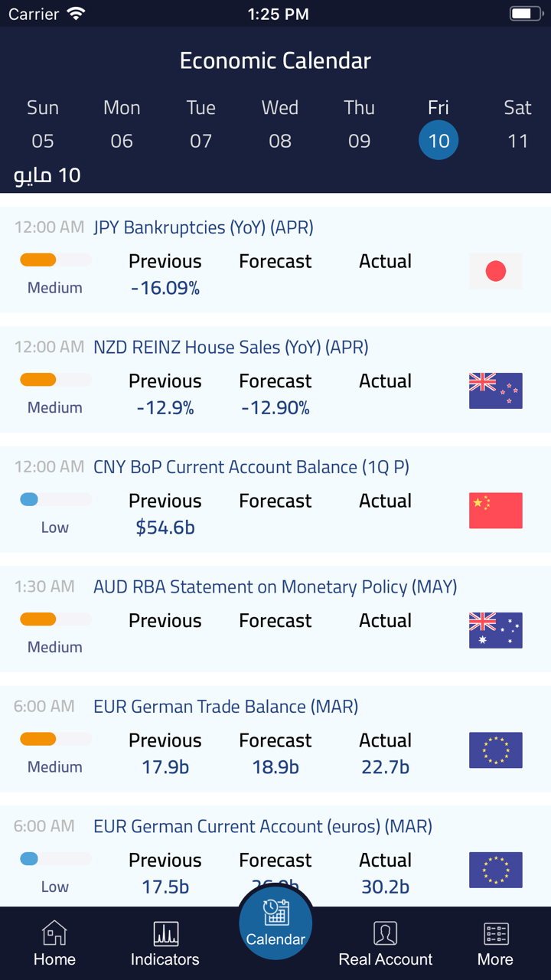Tap the China flag icon

[496, 511]
